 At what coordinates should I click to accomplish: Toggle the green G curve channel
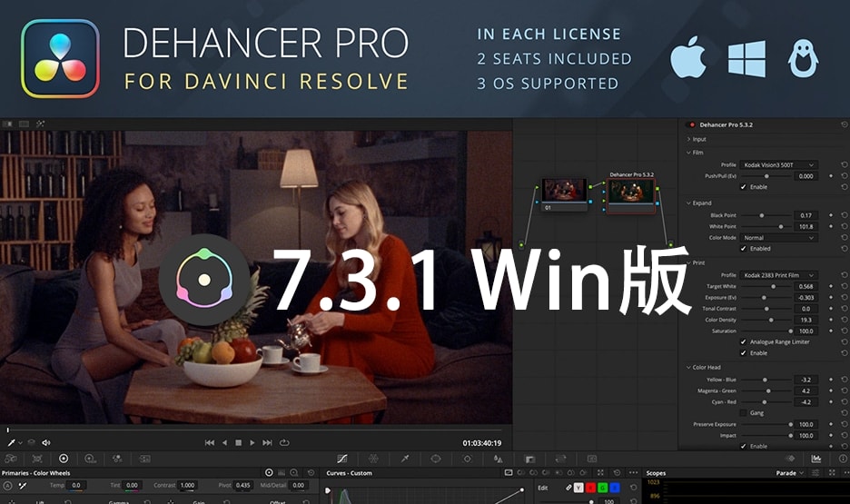point(602,488)
